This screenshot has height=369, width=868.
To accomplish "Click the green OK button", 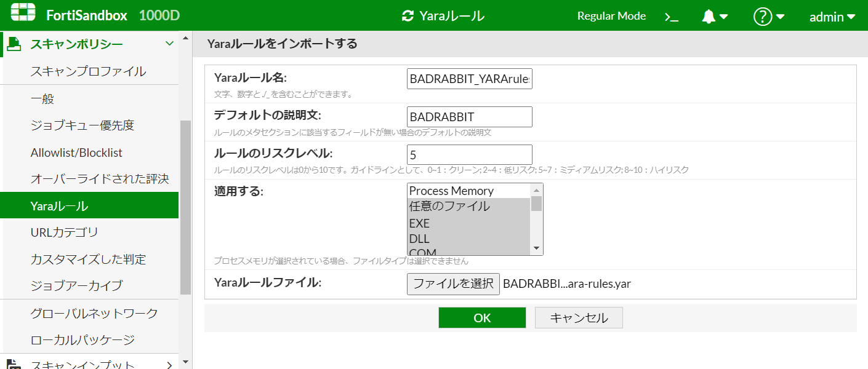I will pyautogui.click(x=482, y=318).
